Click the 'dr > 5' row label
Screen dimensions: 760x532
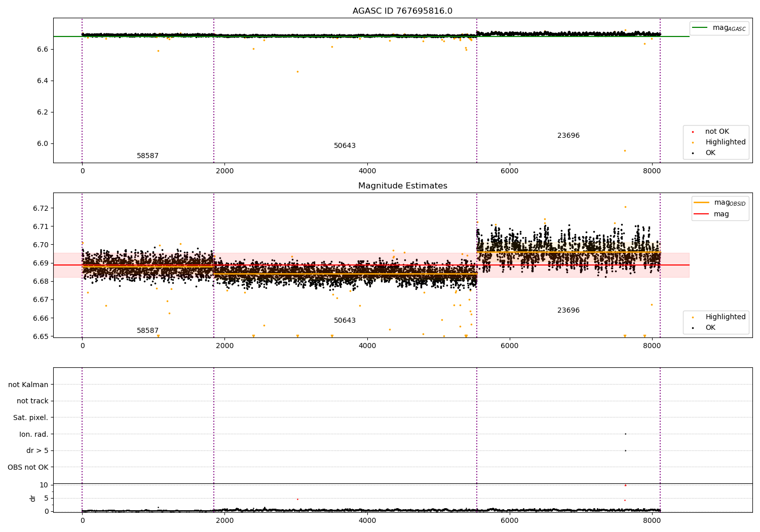pos(37,451)
